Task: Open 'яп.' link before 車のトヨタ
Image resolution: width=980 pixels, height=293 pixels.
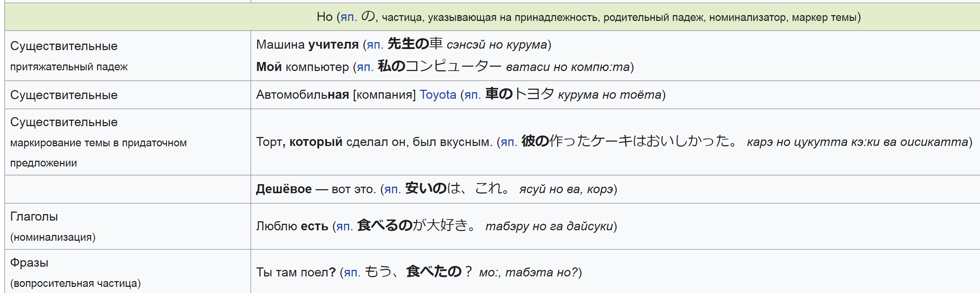Action: click(472, 95)
